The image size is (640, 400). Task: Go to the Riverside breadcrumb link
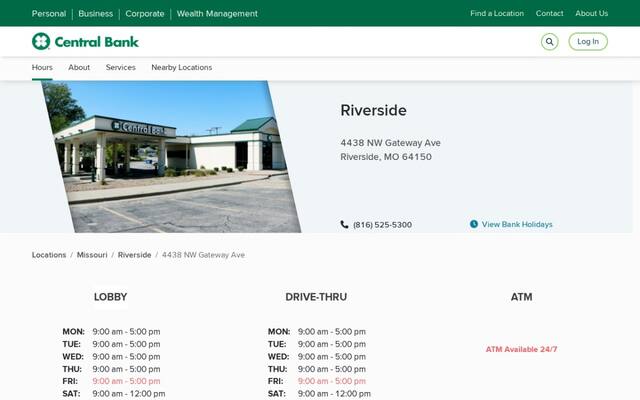pos(134,255)
